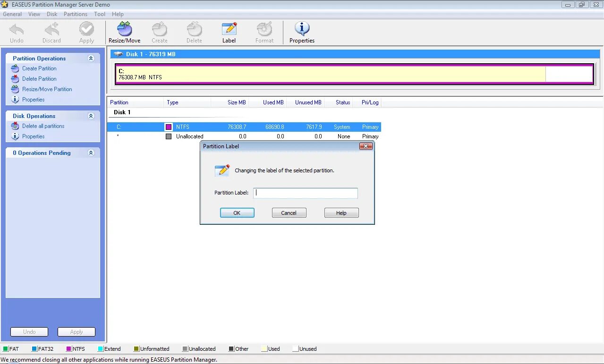Screen dimensions: 604x364
Task: Click the Pri/Log column header
Action: (x=367, y=102)
